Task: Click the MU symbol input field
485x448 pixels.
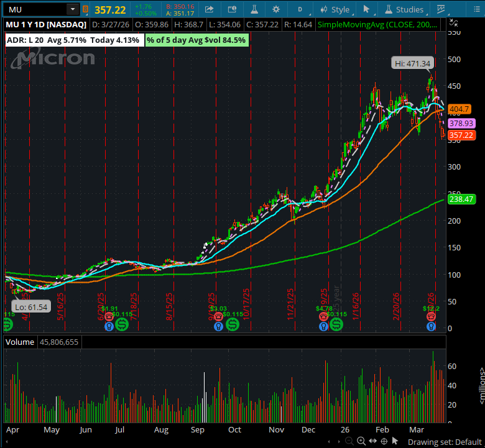Action: (35, 9)
